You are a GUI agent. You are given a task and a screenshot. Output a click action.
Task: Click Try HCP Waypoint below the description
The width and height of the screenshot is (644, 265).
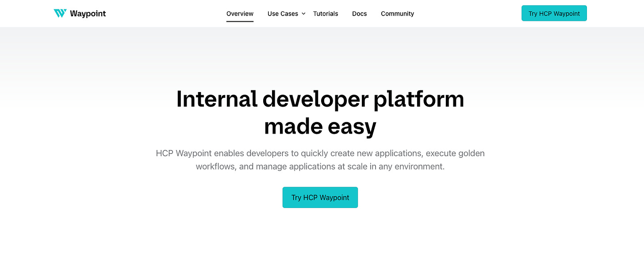coord(320,197)
